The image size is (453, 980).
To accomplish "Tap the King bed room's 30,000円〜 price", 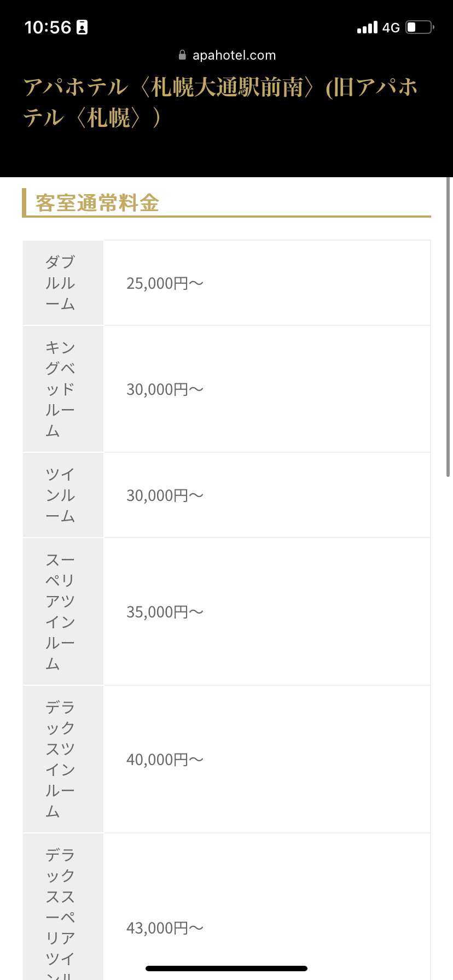I will point(165,389).
